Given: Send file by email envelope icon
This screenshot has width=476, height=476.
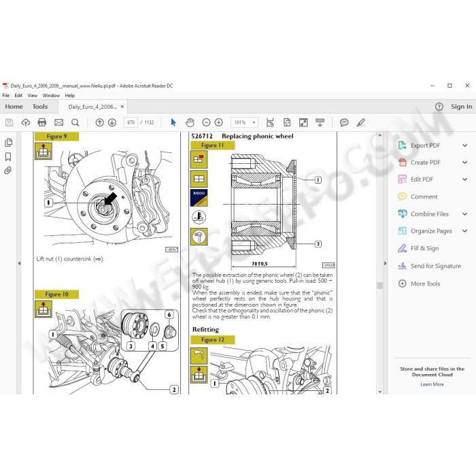Looking at the screenshot, I should (x=58, y=122).
